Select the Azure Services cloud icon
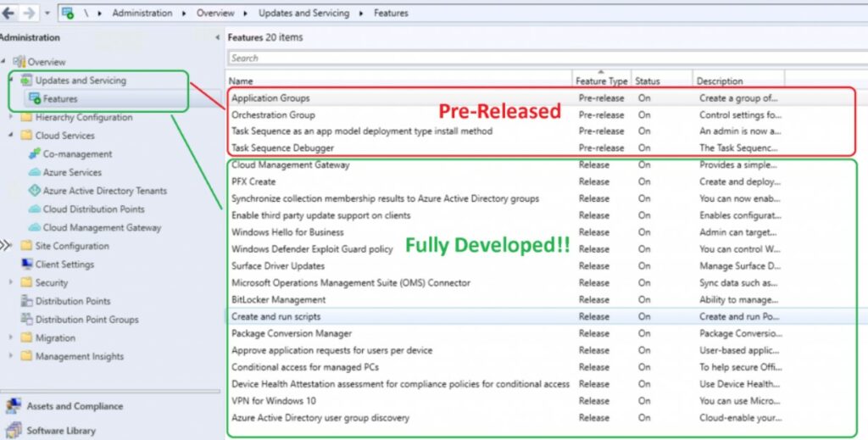 tap(34, 172)
